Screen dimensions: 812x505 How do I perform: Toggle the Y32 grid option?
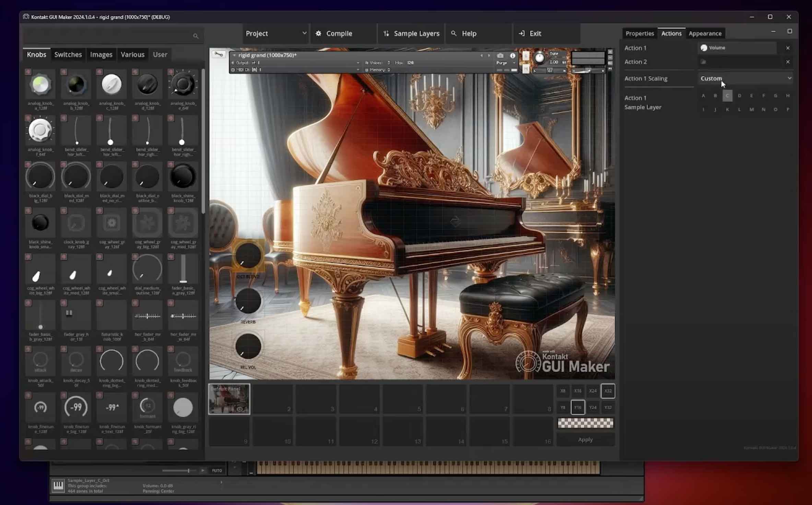coord(608,408)
